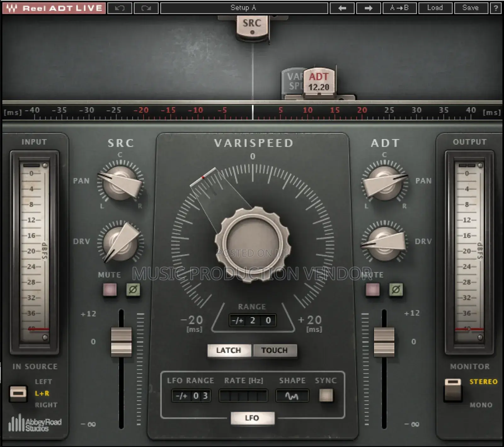Mute the ADT channel

point(373,290)
